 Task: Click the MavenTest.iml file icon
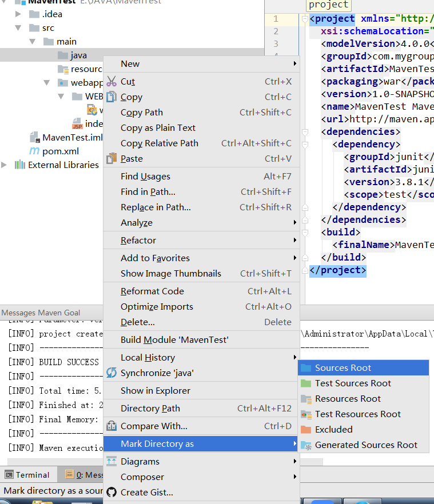[35, 137]
